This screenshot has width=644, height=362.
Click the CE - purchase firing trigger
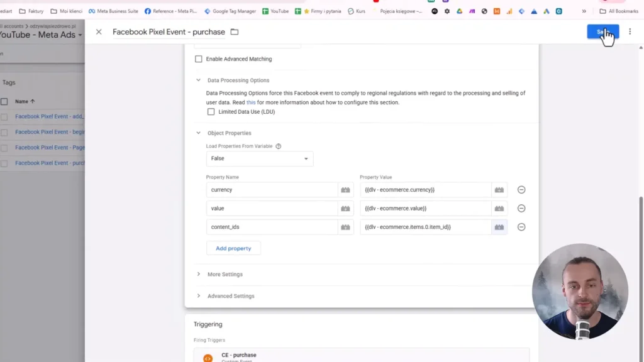pyautogui.click(x=362, y=356)
